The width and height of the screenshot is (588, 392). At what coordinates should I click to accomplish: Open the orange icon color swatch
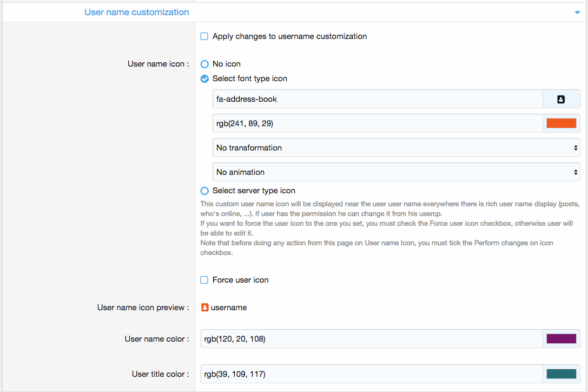click(561, 123)
